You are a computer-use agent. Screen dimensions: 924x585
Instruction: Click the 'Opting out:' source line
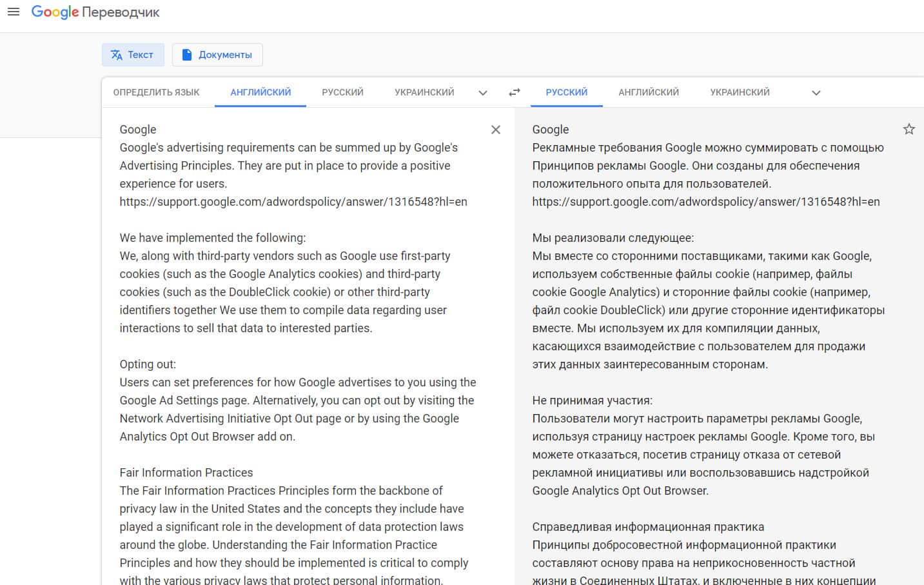(x=148, y=364)
